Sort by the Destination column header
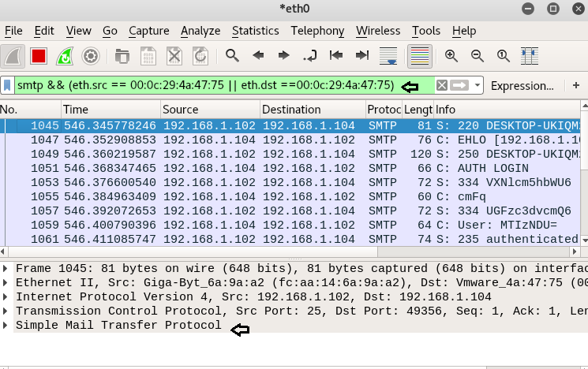This screenshot has width=588, height=369. [x=313, y=110]
